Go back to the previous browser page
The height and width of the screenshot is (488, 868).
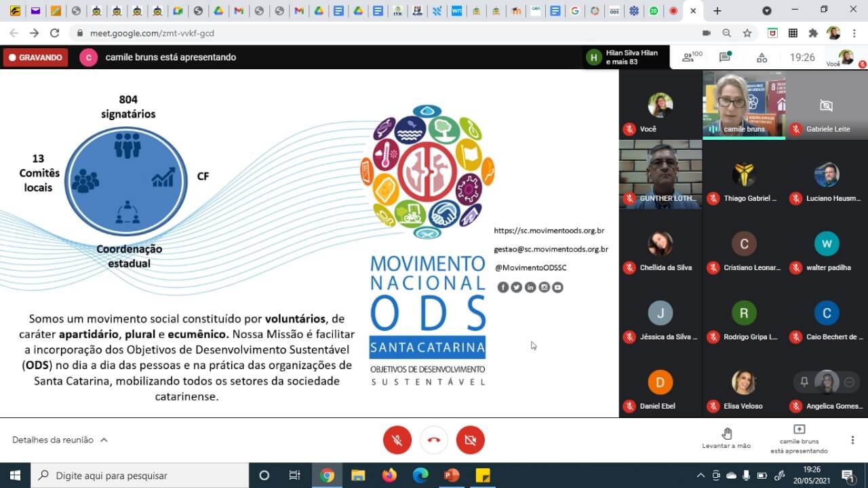point(14,33)
